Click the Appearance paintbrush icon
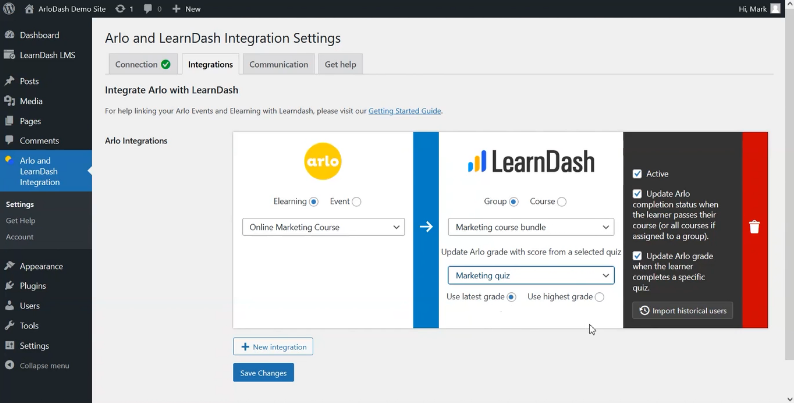Viewport: 795px width, 403px height. pyautogui.click(x=9, y=266)
